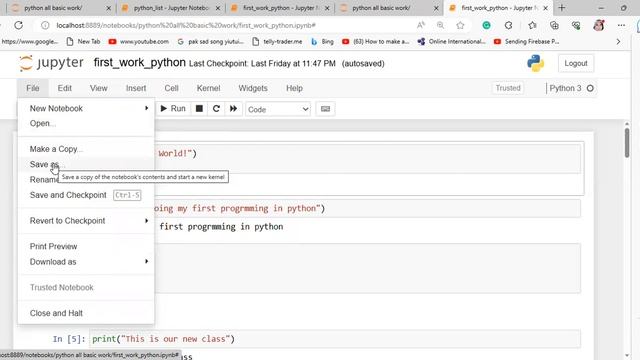Click the read aloud icon in address bar

421,25
